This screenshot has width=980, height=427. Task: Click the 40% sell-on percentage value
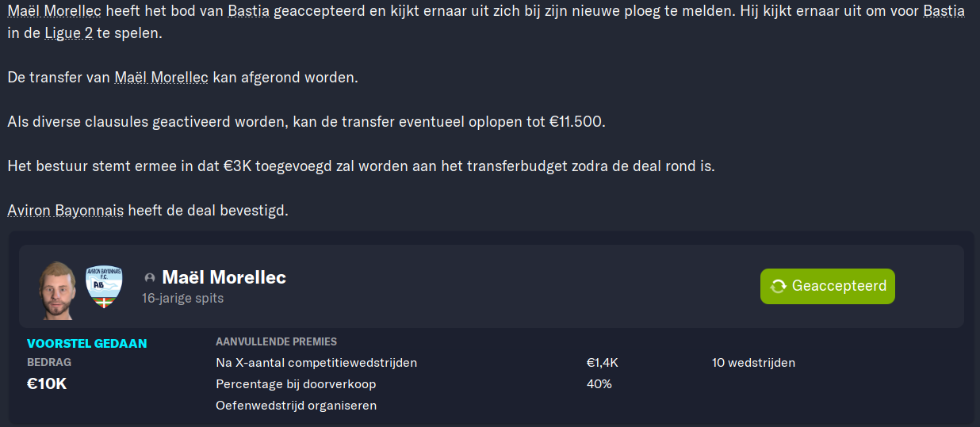click(599, 384)
